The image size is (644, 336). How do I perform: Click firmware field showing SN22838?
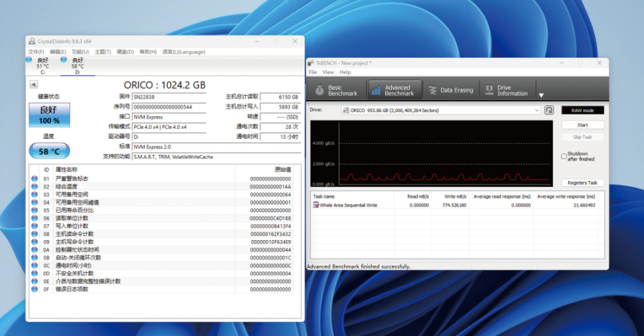169,97
